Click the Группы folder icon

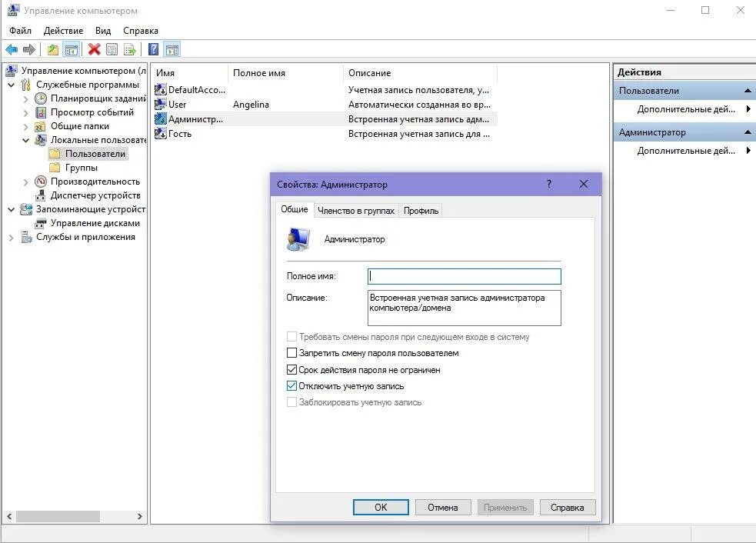click(55, 168)
